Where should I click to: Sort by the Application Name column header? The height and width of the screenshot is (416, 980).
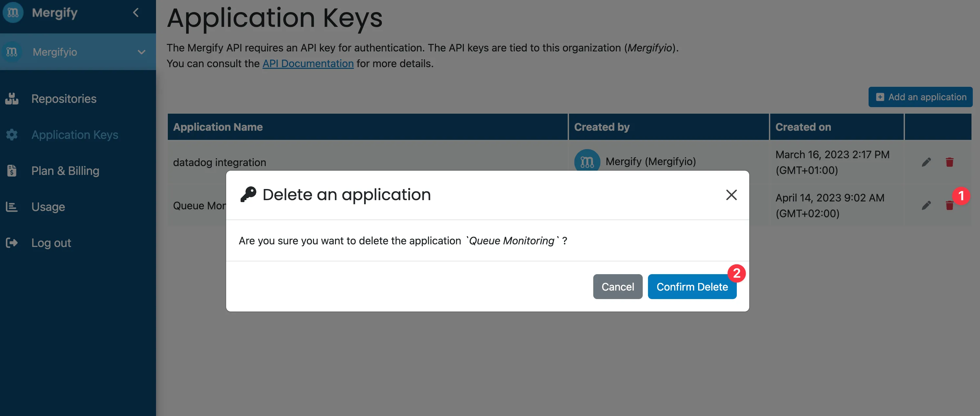point(218,127)
